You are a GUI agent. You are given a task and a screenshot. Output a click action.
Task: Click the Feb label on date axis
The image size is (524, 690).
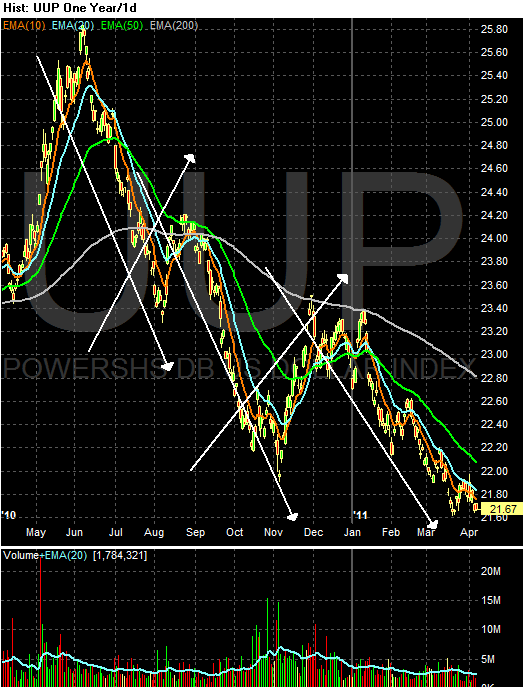click(x=391, y=532)
